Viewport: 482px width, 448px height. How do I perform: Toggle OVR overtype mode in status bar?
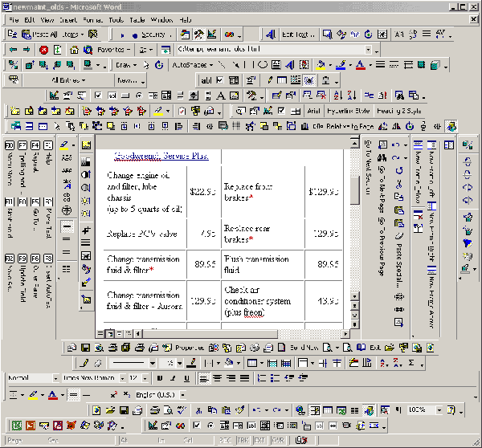point(278,440)
